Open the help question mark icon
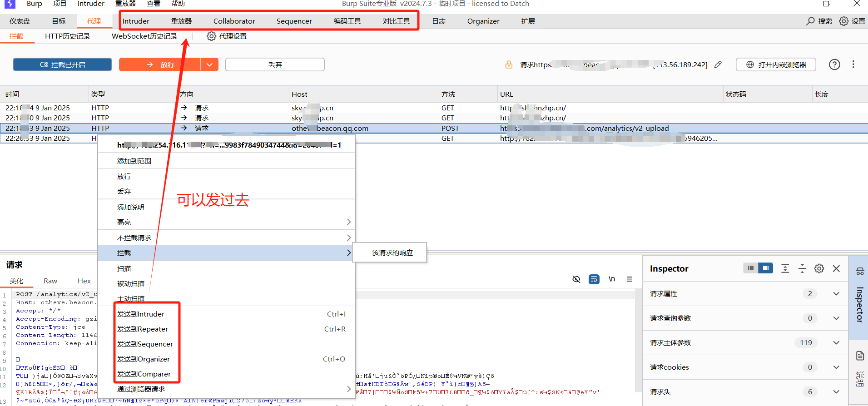 coord(834,64)
